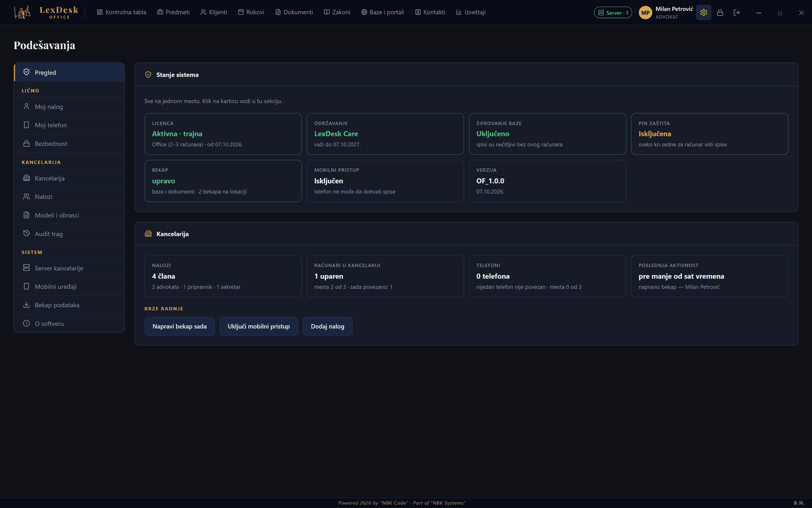Open Bezbednost settings in sidebar
Screen dimensions: 812x508
tap(69, 144)
